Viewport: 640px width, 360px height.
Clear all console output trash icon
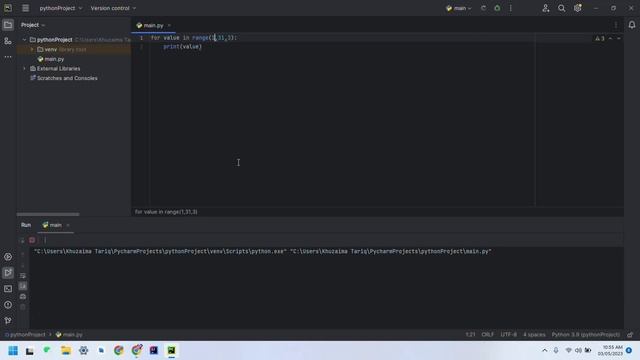[x=23, y=307]
